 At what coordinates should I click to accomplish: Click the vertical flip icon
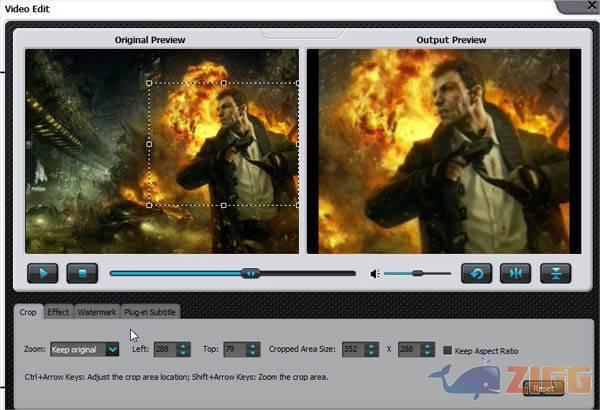point(555,273)
